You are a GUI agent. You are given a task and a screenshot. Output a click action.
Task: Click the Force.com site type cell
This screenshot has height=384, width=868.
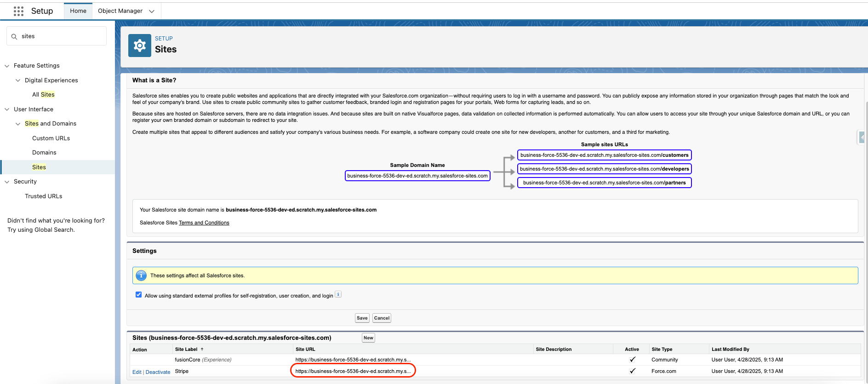pyautogui.click(x=663, y=371)
